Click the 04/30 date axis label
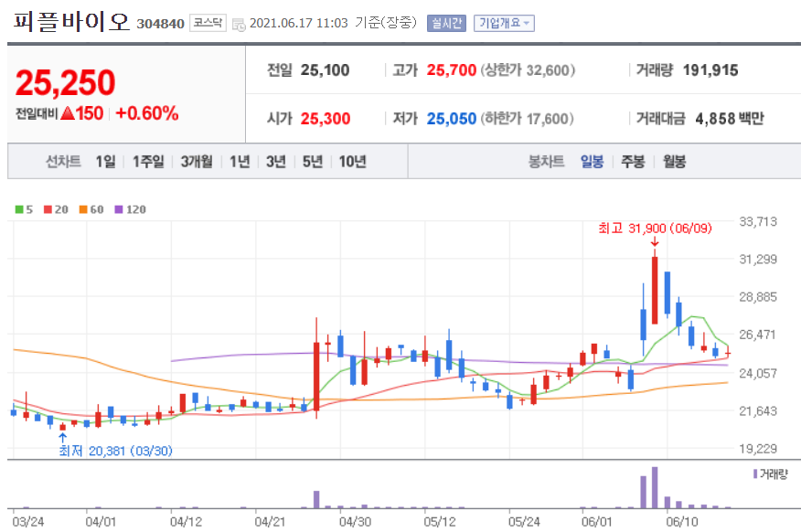 coord(355,522)
